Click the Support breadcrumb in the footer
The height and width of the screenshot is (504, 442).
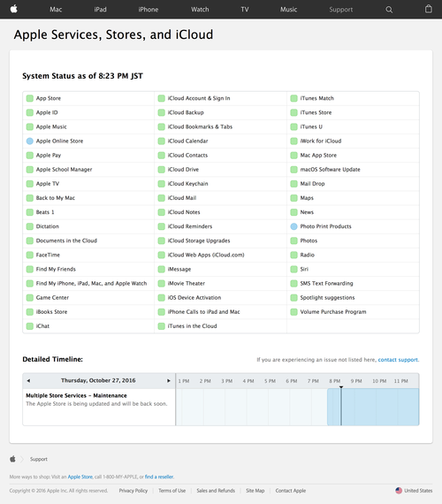39,459
